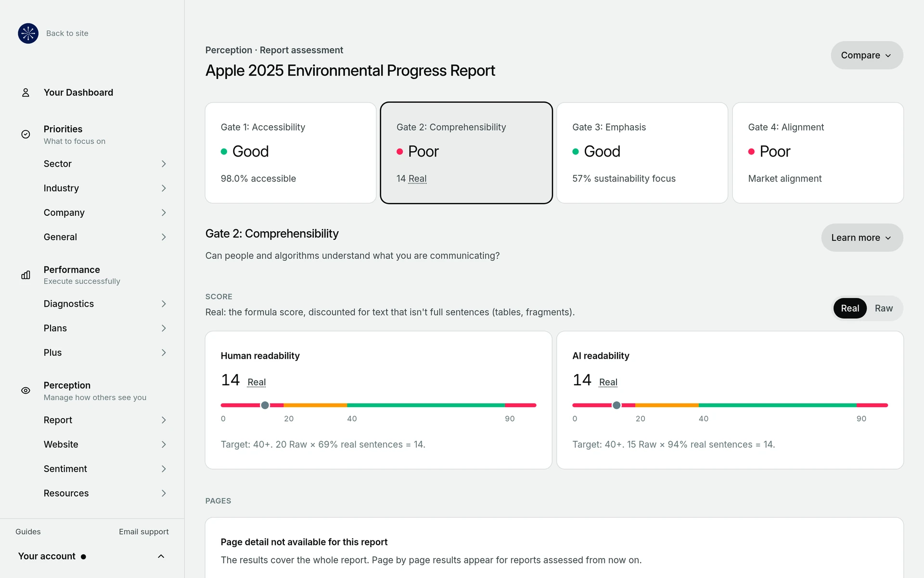The width and height of the screenshot is (924, 578).
Task: Open the Learn more dropdown
Action: (862, 237)
